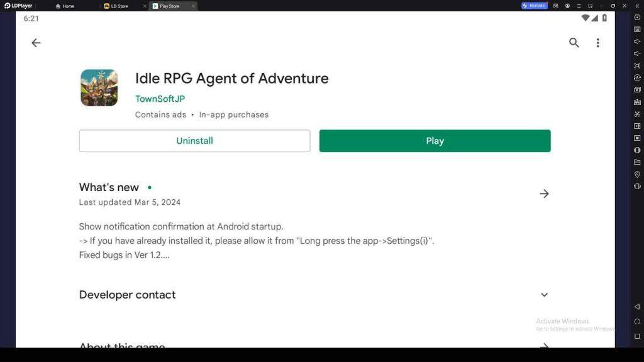Toggle fullscreen from the sidebar

click(x=637, y=65)
